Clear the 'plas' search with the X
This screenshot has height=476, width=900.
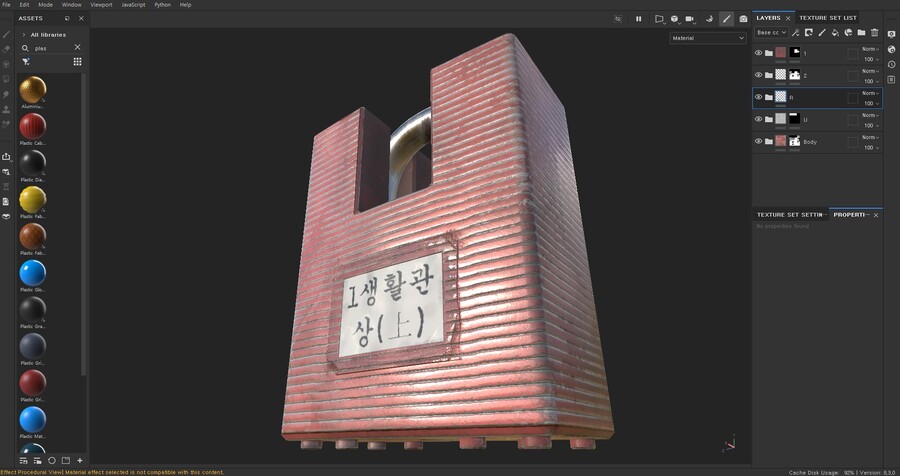pos(77,47)
